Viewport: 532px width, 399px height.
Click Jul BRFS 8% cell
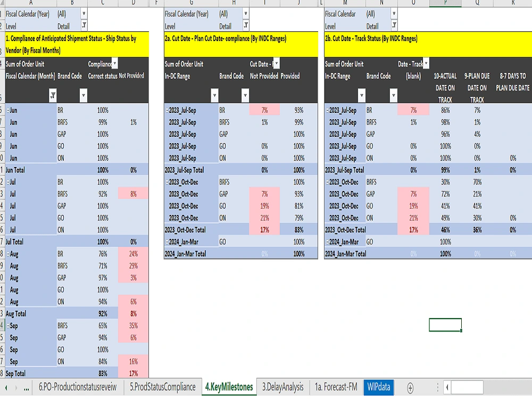pos(134,194)
